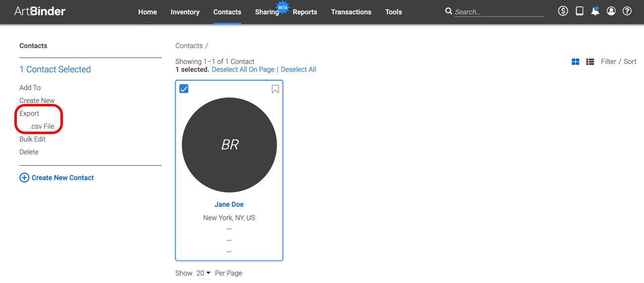The width and height of the screenshot is (644, 283).
Task: Open the dollar sign currency icon
Action: 563,11
